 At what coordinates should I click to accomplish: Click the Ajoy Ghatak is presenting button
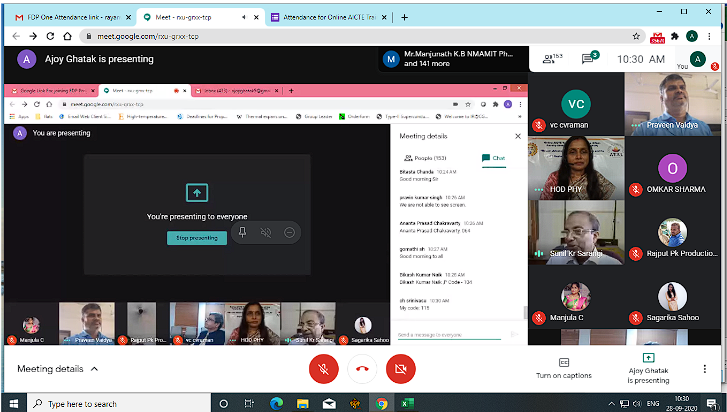(x=647, y=368)
